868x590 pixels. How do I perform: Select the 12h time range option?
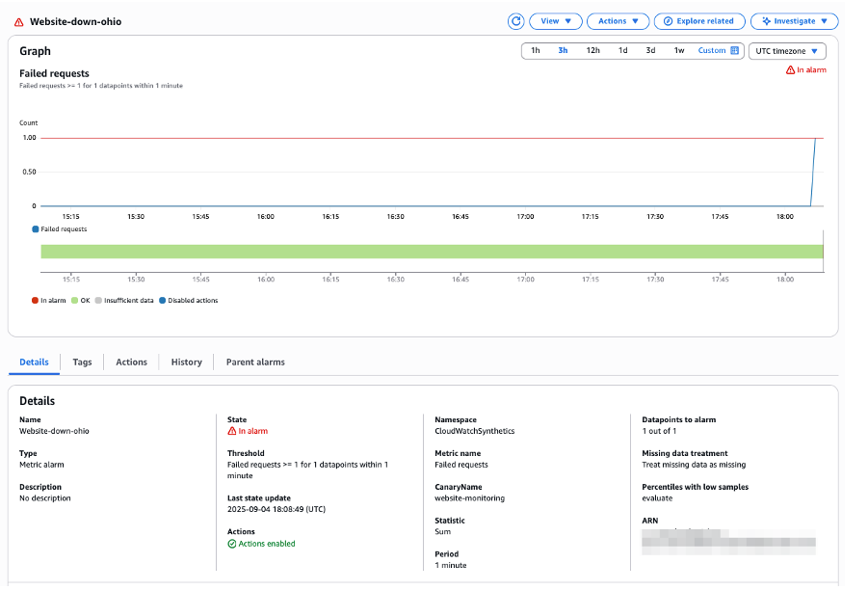pos(592,51)
